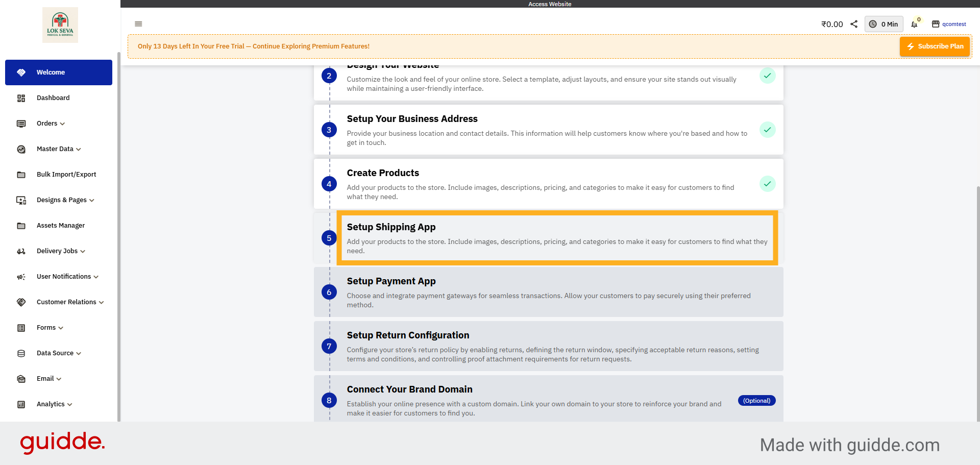The height and width of the screenshot is (465, 980).
Task: Open the Analytics menu item
Action: [54, 404]
